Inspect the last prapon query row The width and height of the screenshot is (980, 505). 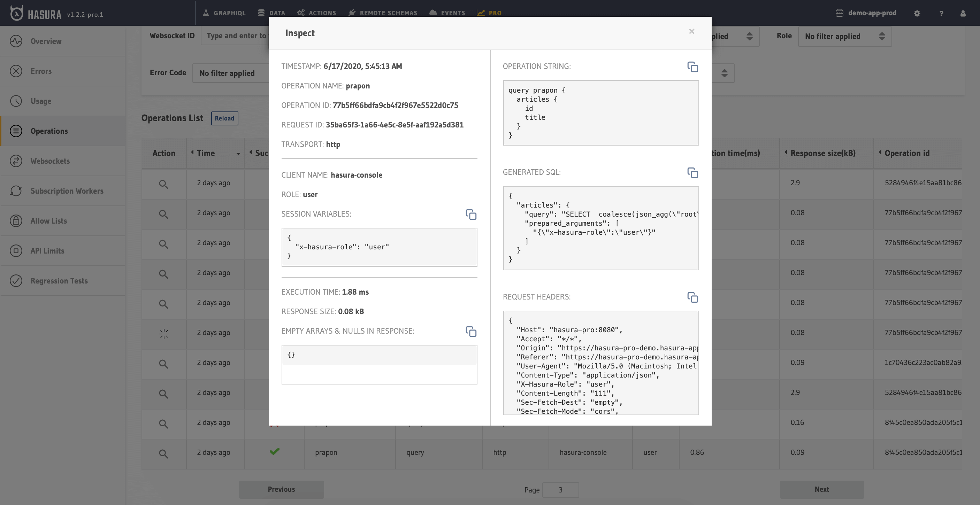(x=163, y=453)
